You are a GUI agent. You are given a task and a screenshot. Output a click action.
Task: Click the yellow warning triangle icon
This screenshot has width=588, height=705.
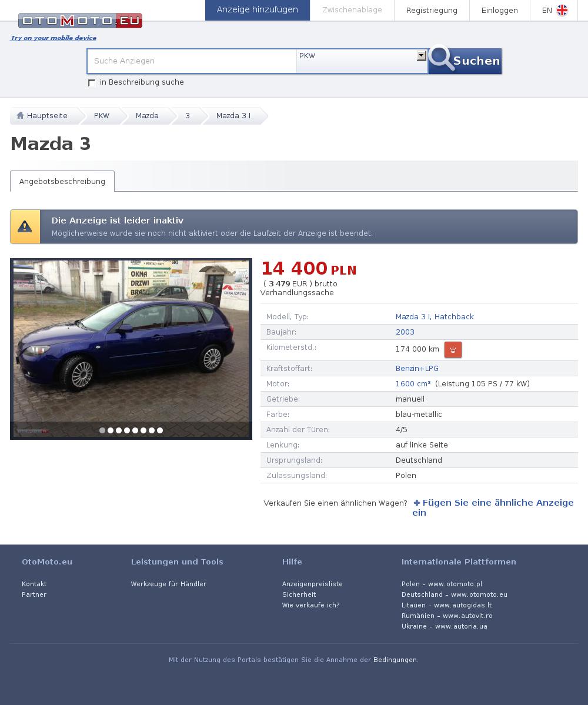click(25, 226)
